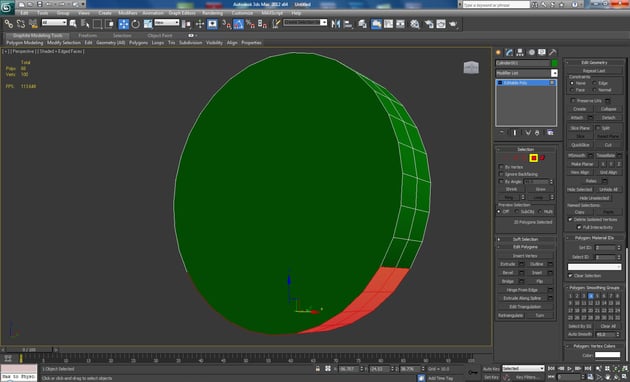
Task: Collapse the Polygon: Material IDs rollout
Action: 595,238
